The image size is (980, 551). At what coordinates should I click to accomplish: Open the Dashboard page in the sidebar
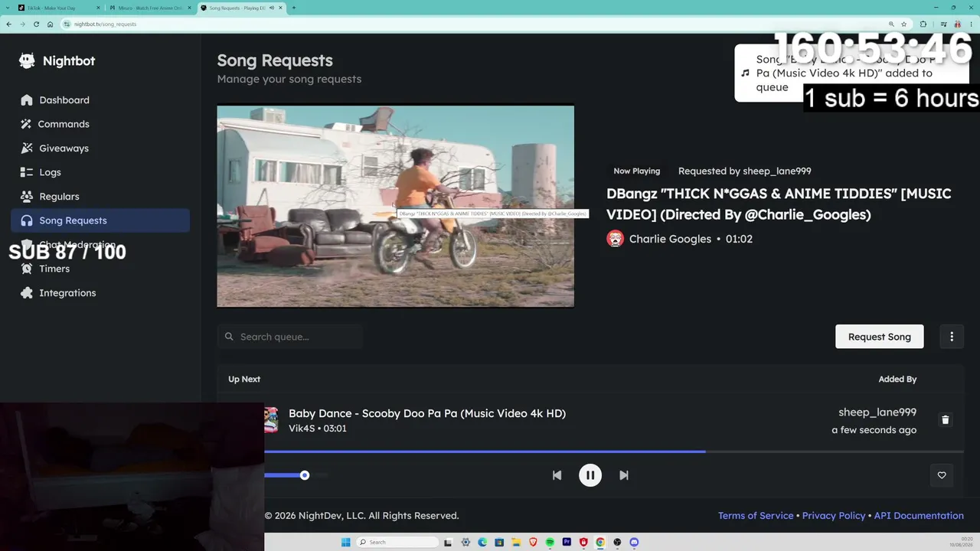point(100,100)
